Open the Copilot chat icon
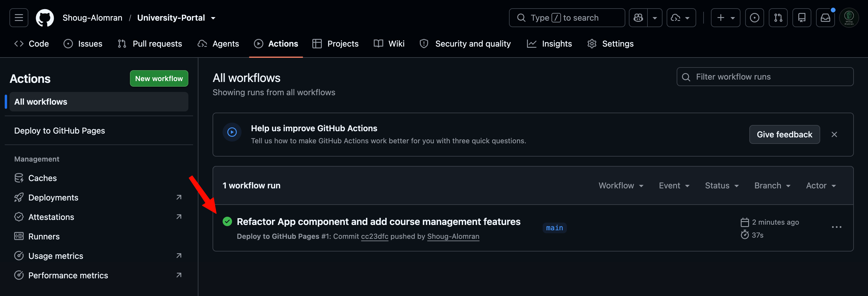Viewport: 868px width, 296px height. tap(638, 18)
